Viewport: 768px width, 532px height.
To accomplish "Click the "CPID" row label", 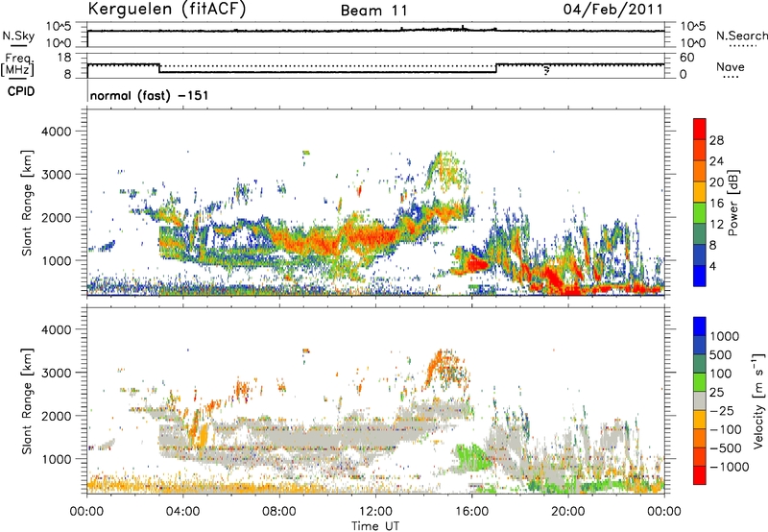I will click(x=21, y=91).
